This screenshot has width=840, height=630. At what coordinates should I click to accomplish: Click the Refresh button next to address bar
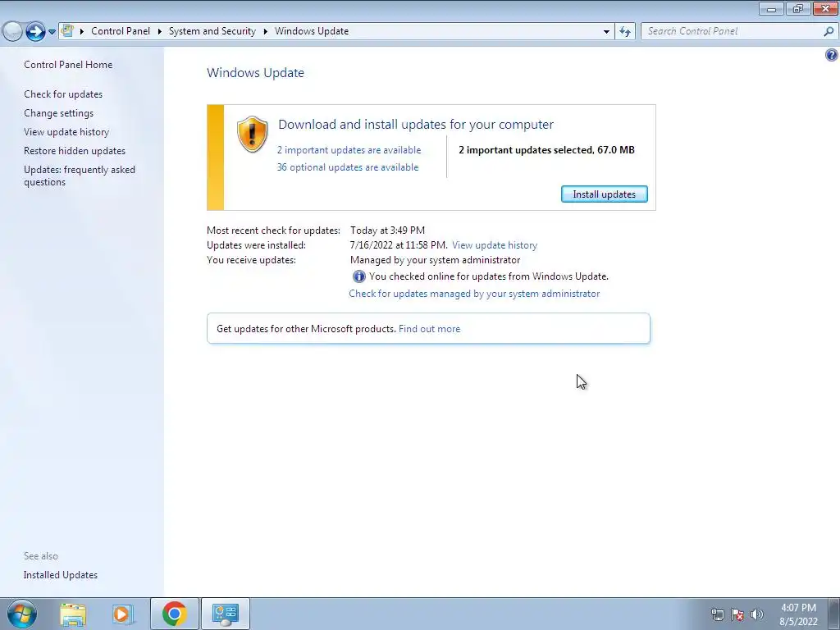(x=625, y=32)
